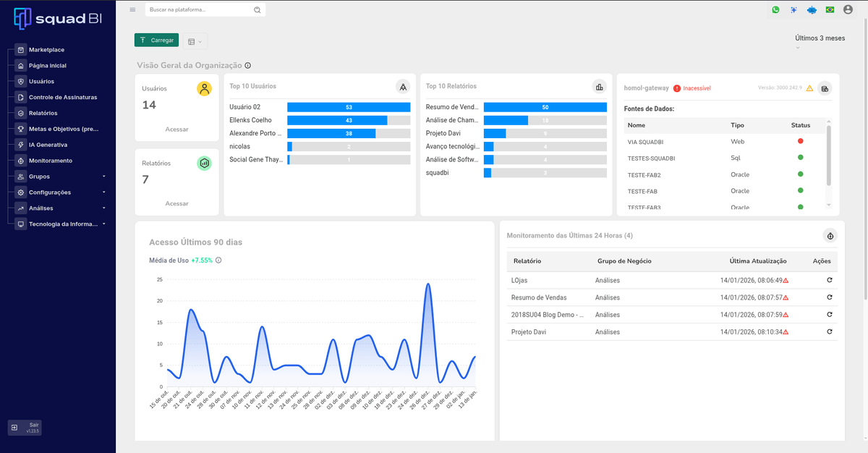Click the Top 10 Usuários card icon
Image resolution: width=868 pixels, height=453 pixels.
click(402, 87)
